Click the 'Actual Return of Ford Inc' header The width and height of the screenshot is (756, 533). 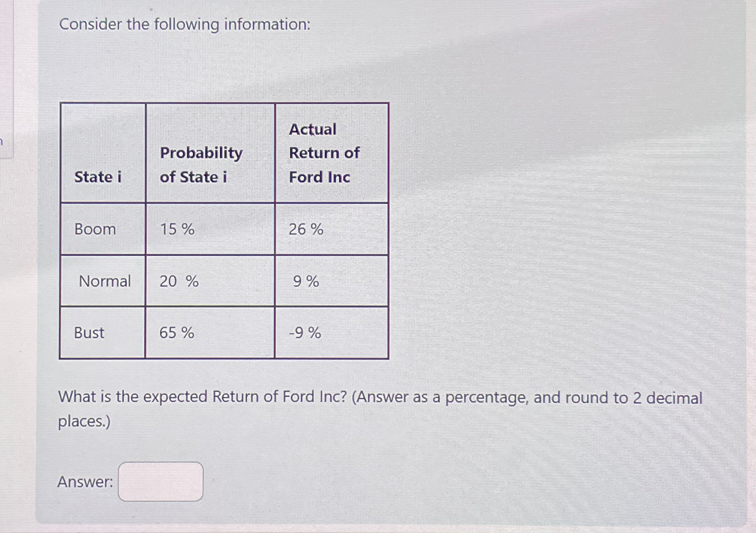[325, 152]
